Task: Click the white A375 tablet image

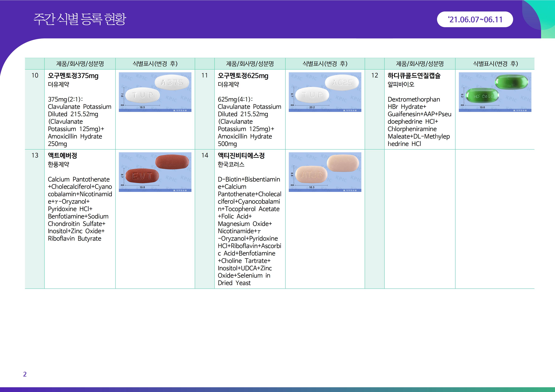Action: coord(155,92)
